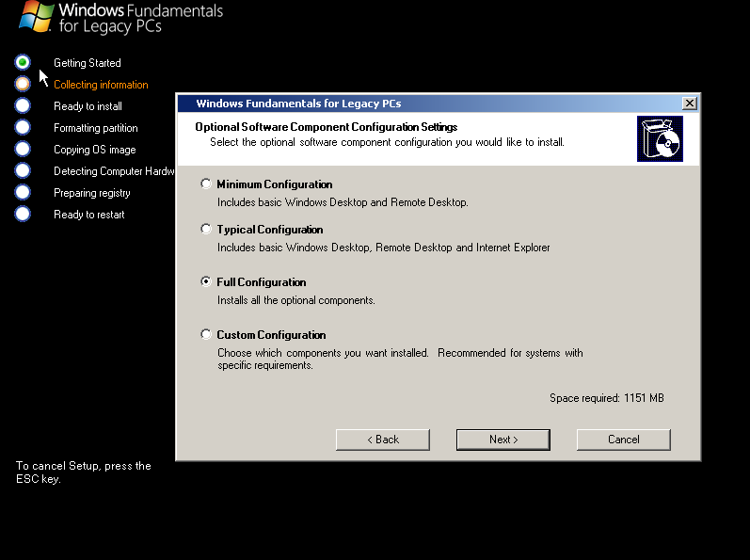Pick the Custom Configuration radio button
750x560 pixels.
[206, 334]
